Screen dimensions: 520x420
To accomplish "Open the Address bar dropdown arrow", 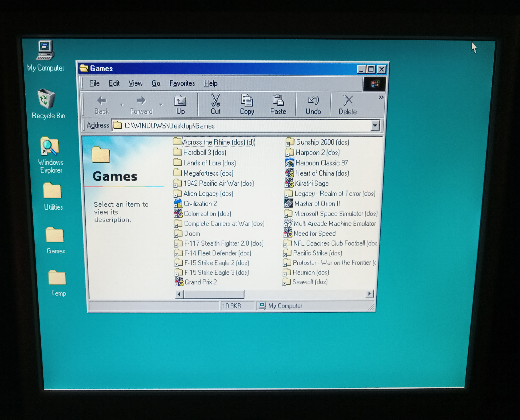I will 375,126.
